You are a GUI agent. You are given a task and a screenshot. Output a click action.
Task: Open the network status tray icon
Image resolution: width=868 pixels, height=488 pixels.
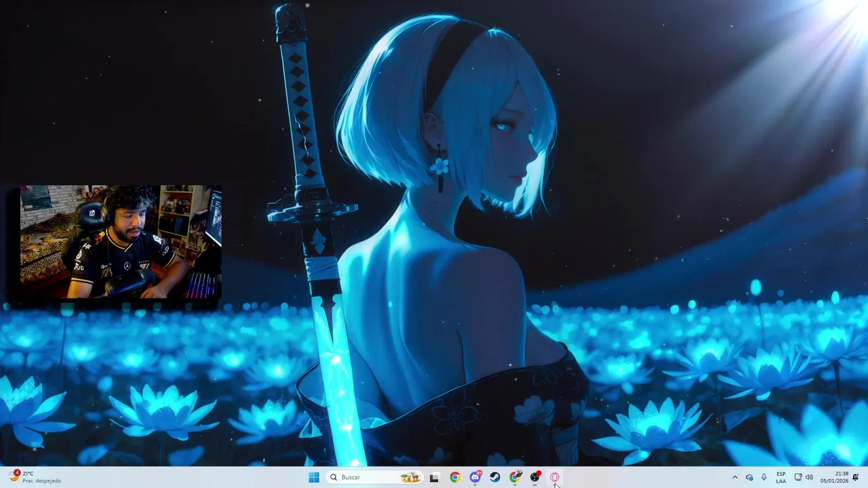click(x=798, y=477)
